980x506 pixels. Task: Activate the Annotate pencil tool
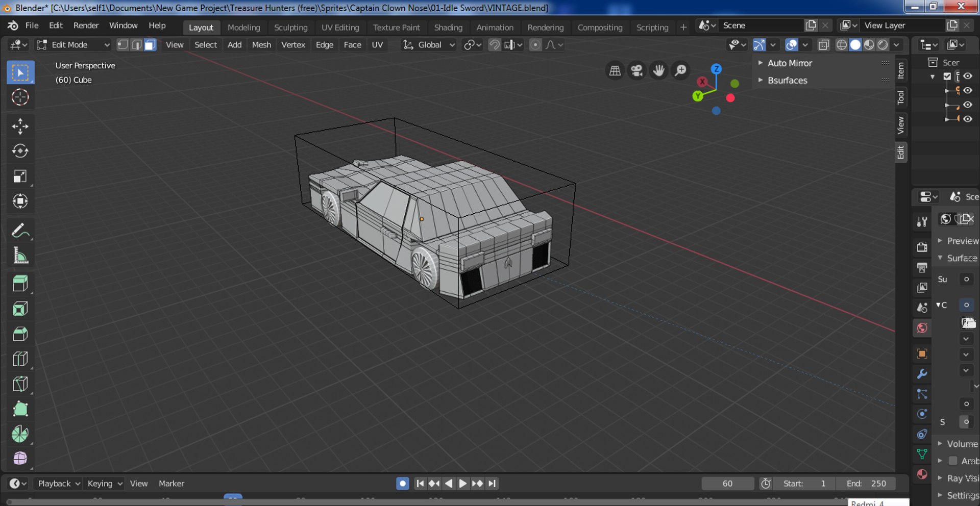[20, 231]
